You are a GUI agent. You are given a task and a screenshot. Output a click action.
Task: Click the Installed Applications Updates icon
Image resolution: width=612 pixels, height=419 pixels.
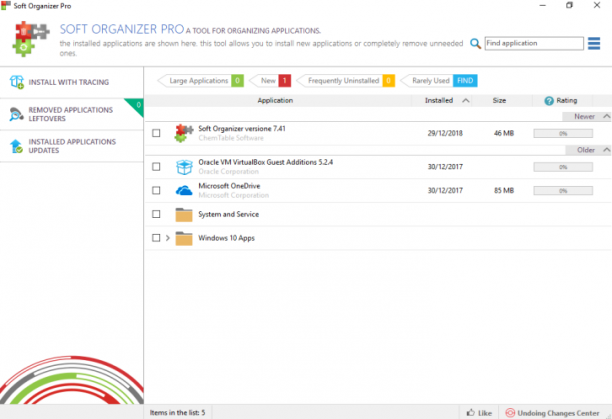pyautogui.click(x=16, y=146)
